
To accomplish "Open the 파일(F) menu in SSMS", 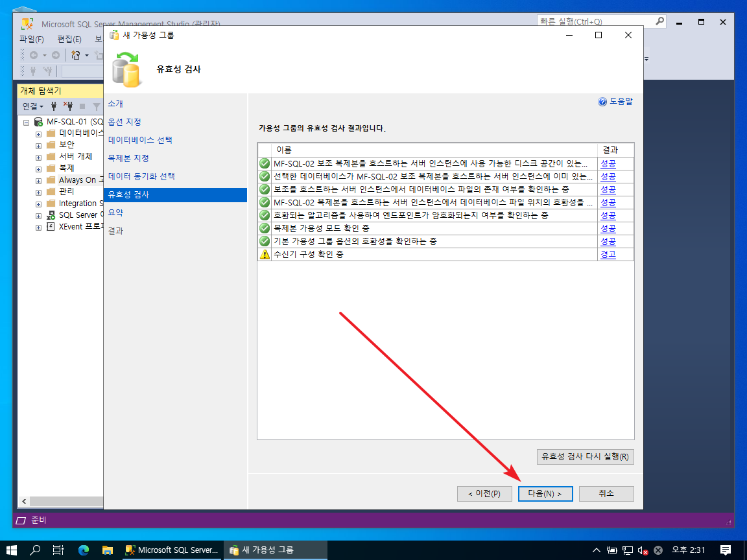I will pyautogui.click(x=31, y=39).
